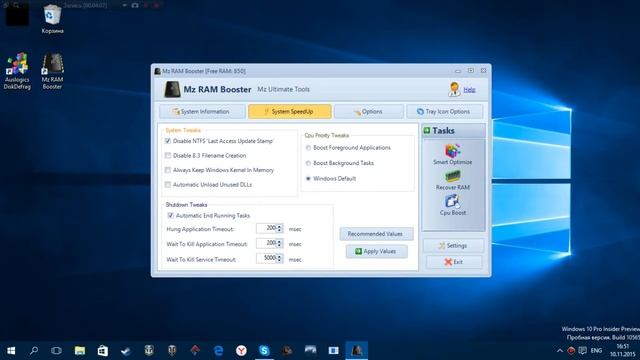Open File Explorer from the taskbar

[80, 351]
